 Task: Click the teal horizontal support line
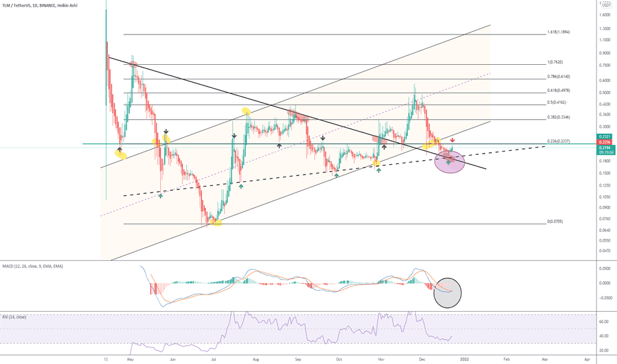340,144
